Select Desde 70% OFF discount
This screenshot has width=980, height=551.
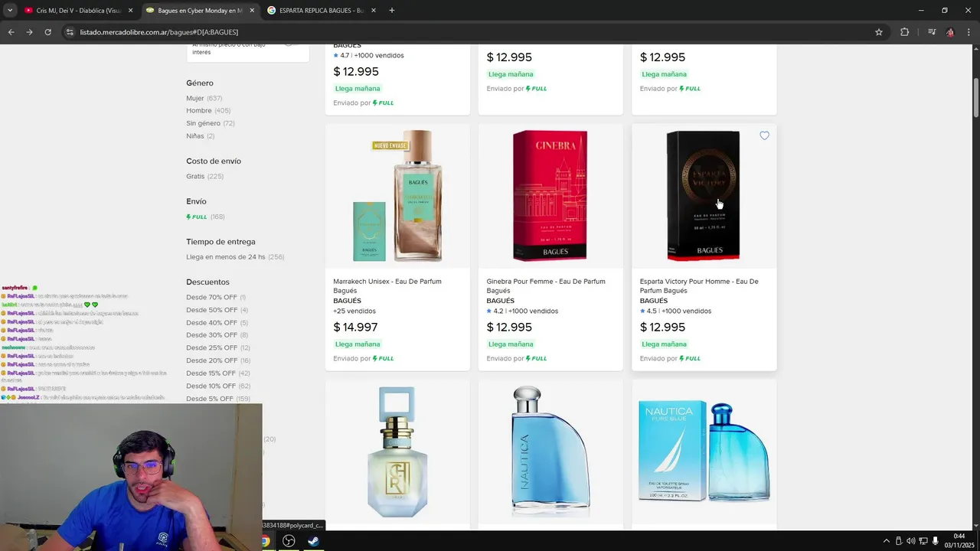[x=216, y=297]
